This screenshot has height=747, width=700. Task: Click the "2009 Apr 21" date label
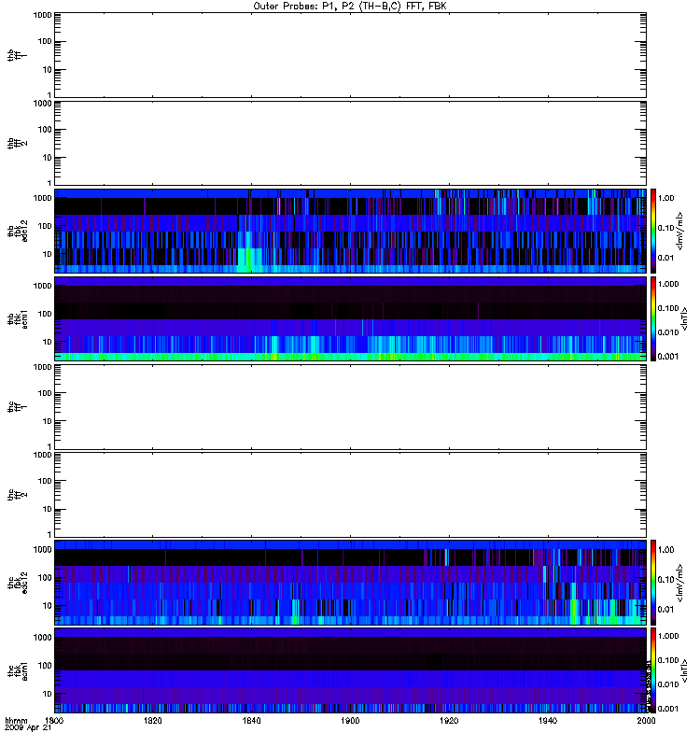point(28,728)
